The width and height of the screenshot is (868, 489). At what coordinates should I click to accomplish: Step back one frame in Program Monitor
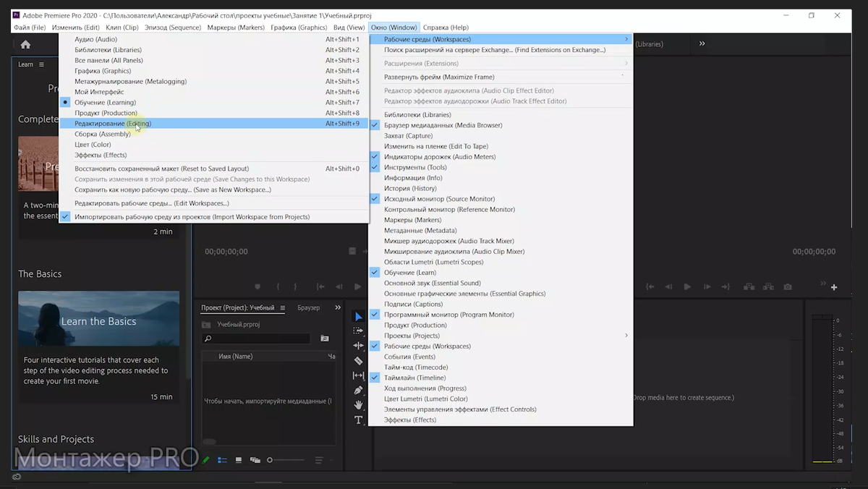[x=669, y=287]
